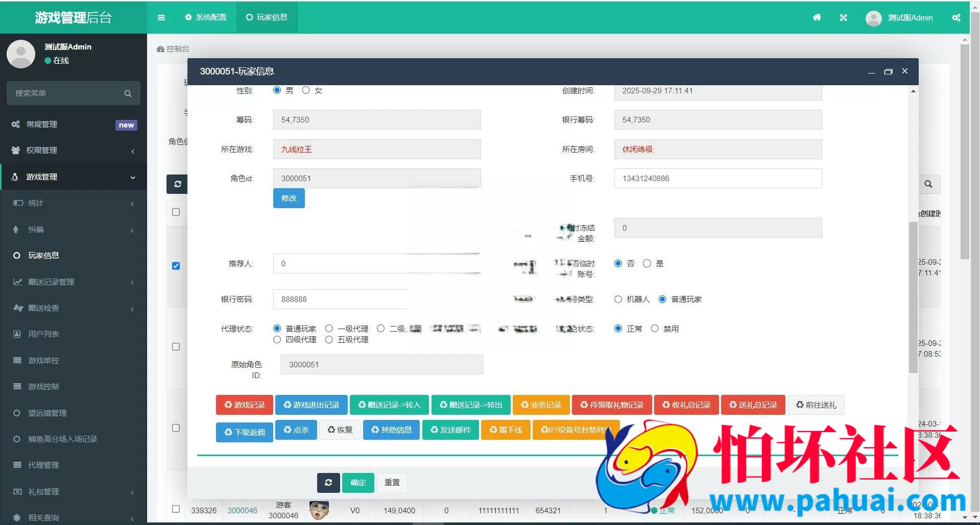The height and width of the screenshot is (525, 980).
Task: Click the 手机号 input field
Action: [718, 178]
